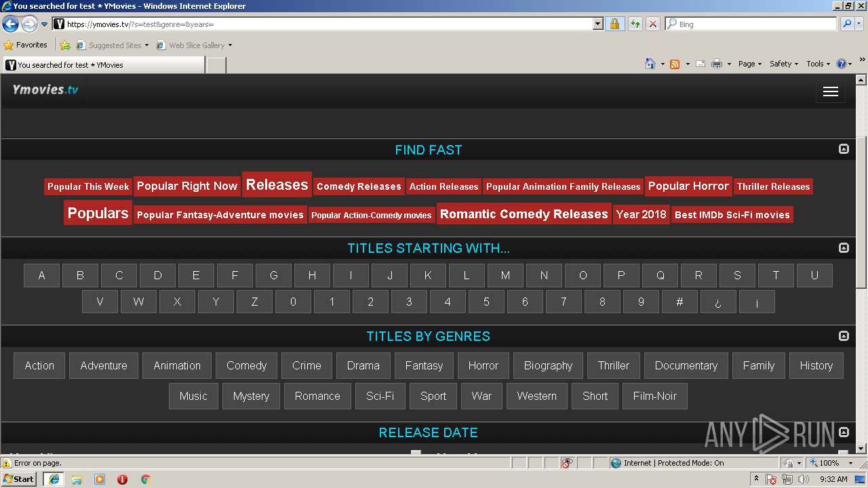Click the volume speaker tray icon
Screen dimensions: 868x488
tap(804, 479)
